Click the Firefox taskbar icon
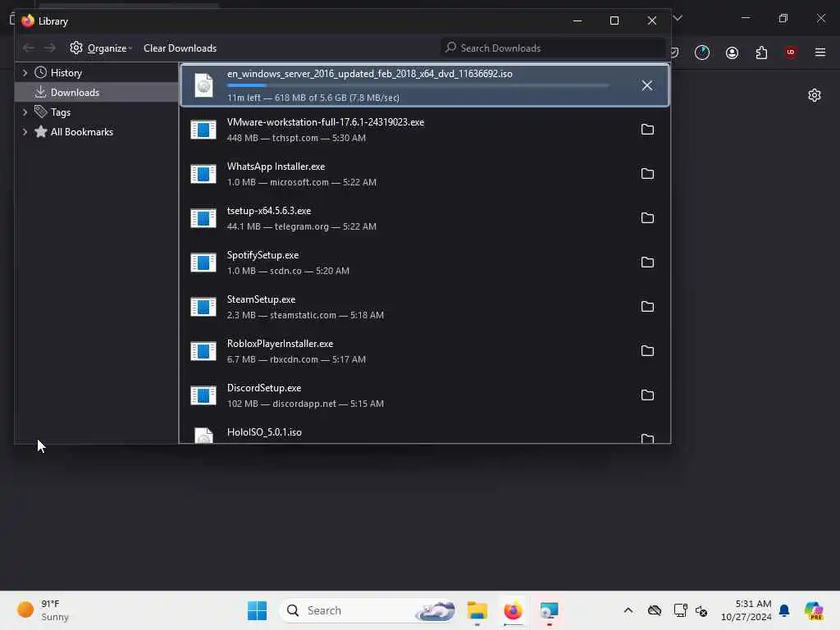Image resolution: width=840 pixels, height=630 pixels. [513, 610]
